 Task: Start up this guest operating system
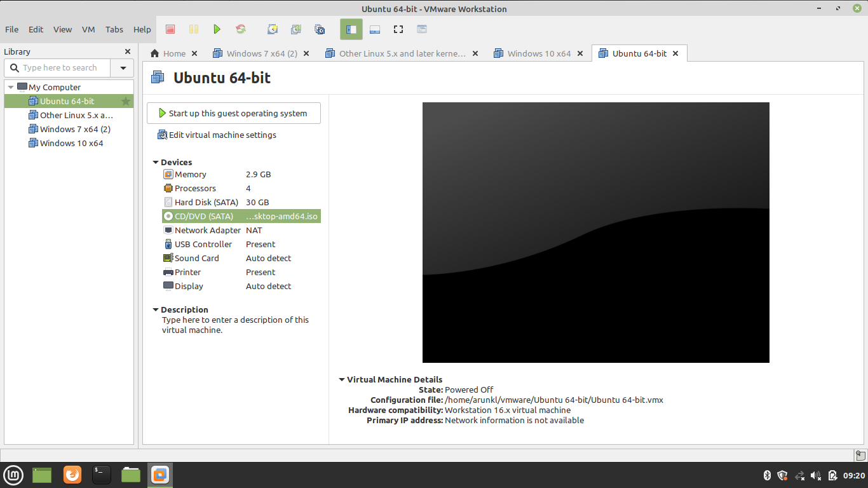(x=234, y=113)
